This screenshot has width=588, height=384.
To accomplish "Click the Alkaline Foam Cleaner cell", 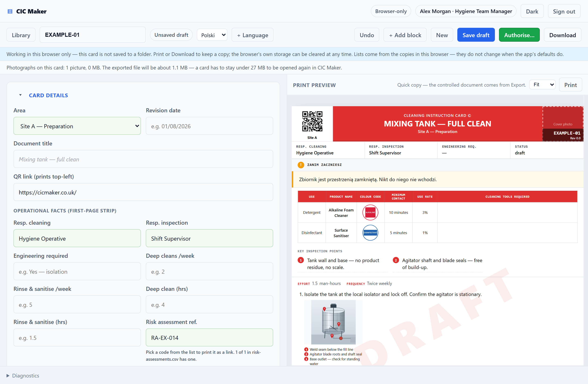I will pyautogui.click(x=341, y=212).
